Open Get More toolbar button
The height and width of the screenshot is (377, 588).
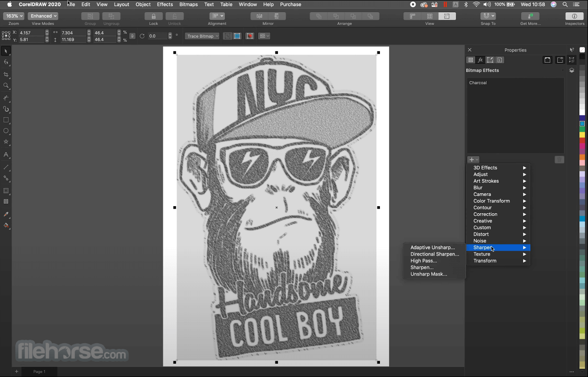click(530, 16)
